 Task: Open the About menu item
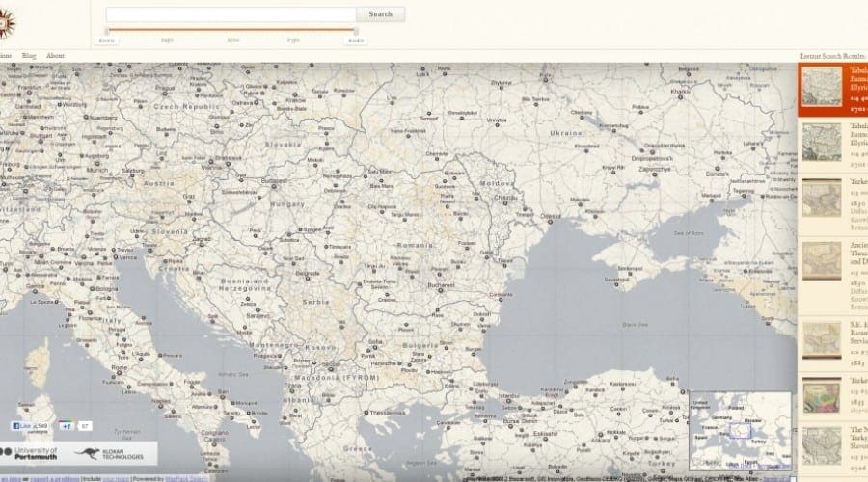tap(55, 56)
